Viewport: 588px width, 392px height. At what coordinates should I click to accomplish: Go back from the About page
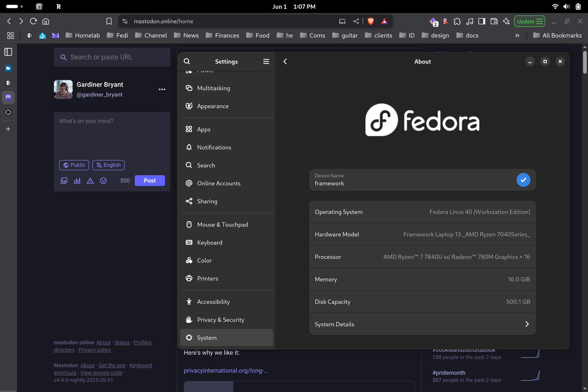[285, 61]
